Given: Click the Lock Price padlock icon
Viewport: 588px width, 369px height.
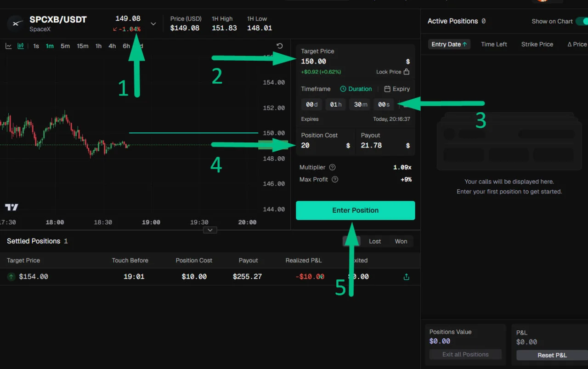Looking at the screenshot, I should tap(406, 72).
